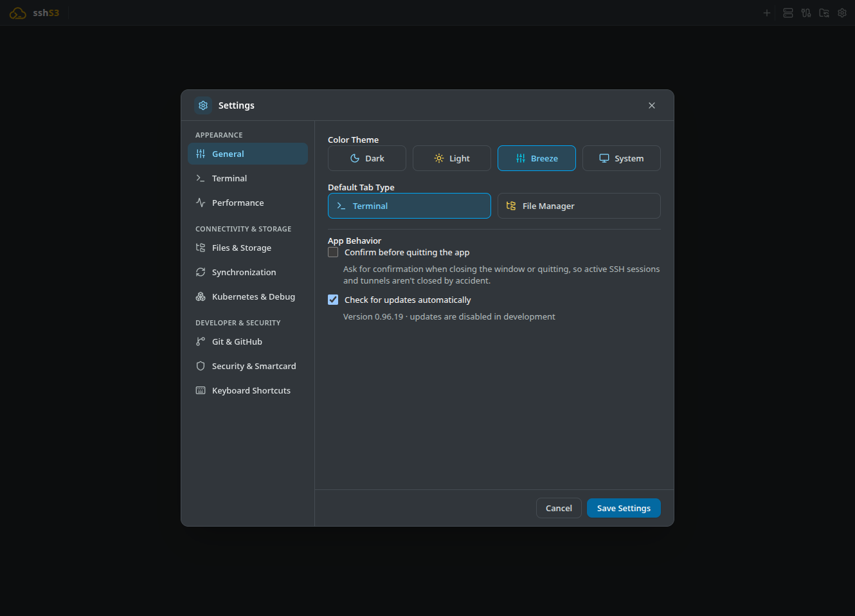
Task: Click the Color Theme label
Action: point(353,140)
